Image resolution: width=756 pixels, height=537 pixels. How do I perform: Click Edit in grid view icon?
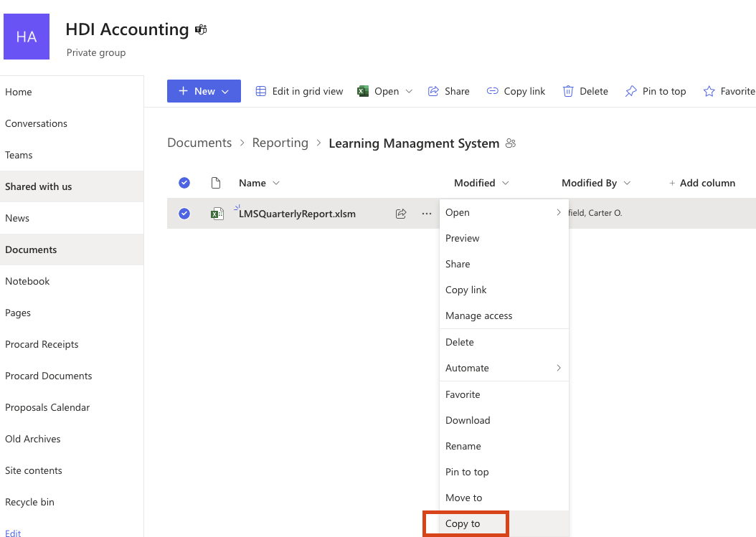point(261,91)
